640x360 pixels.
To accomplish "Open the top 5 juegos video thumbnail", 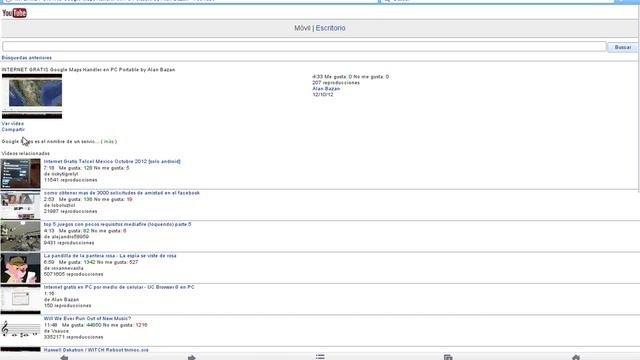I will coord(20,236).
